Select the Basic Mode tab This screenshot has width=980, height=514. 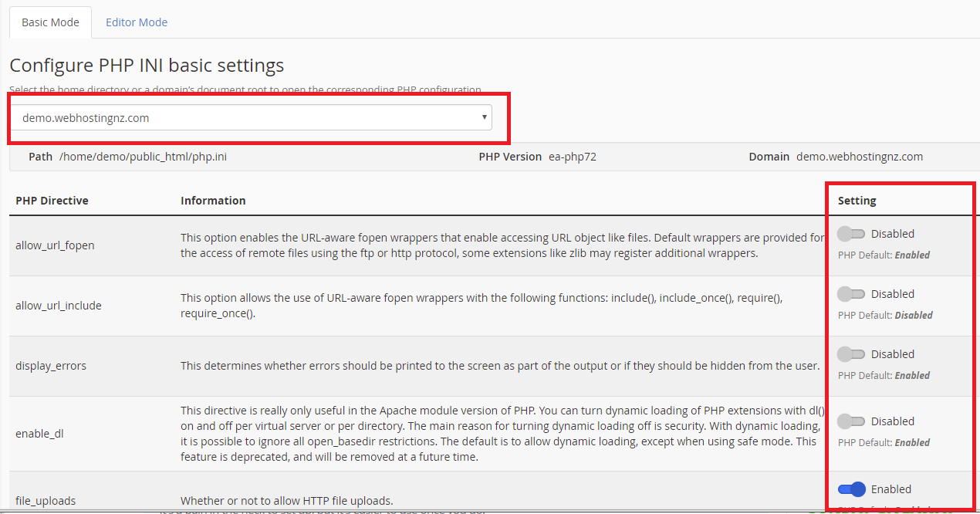point(50,22)
